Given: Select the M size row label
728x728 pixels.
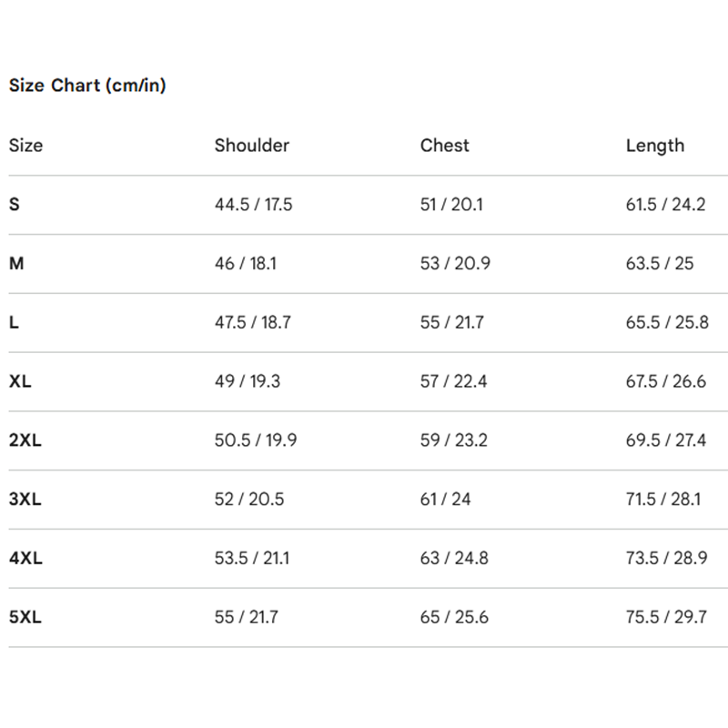Looking at the screenshot, I should point(16,264).
